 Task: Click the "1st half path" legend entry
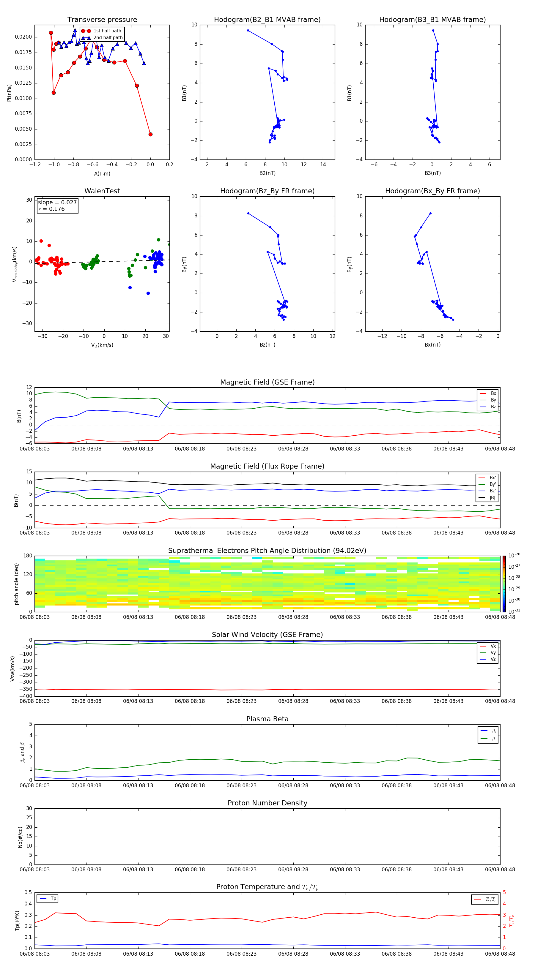[x=102, y=31]
